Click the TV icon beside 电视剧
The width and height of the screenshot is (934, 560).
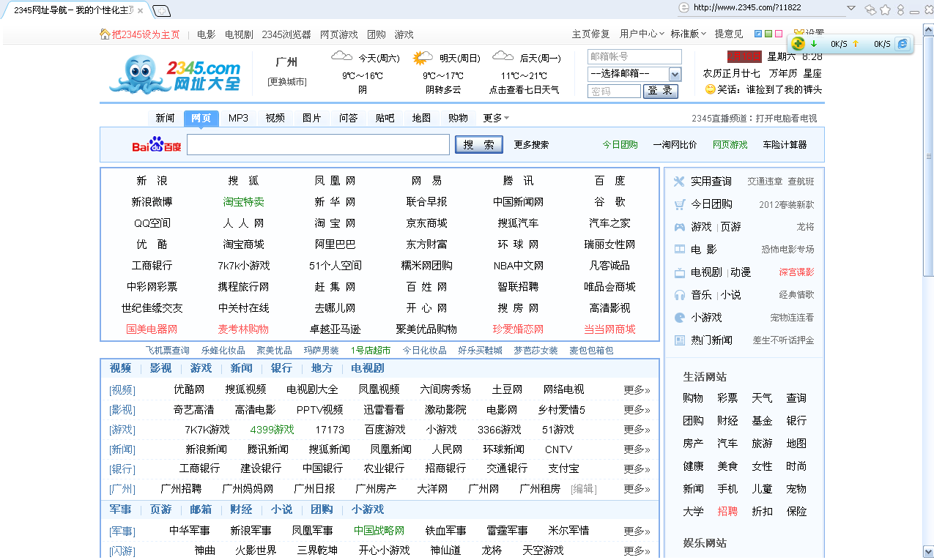[679, 272]
